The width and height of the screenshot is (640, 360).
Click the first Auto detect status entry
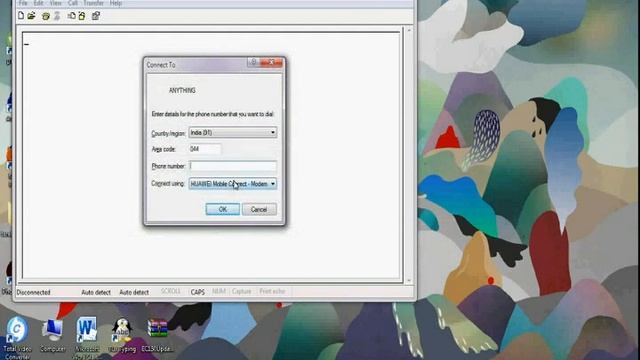(x=96, y=292)
